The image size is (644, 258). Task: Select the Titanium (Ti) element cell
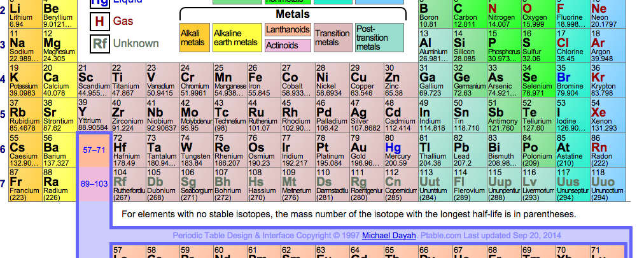click(x=128, y=80)
